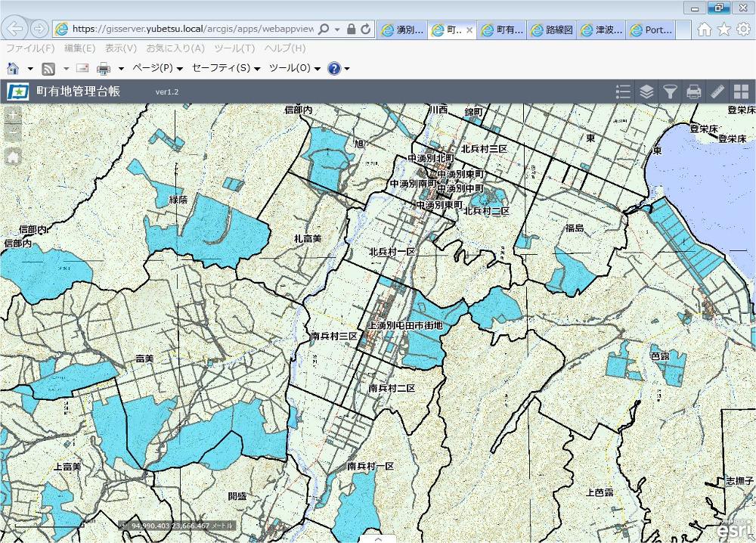Screen dimensions: 756x543
Task: Refresh the page from address bar
Action: point(366,29)
